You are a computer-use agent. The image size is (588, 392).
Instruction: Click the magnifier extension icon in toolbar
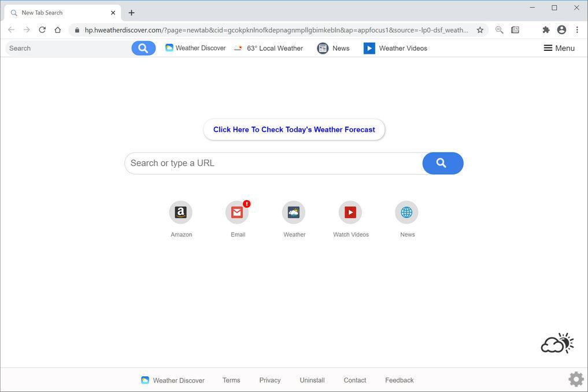499,30
